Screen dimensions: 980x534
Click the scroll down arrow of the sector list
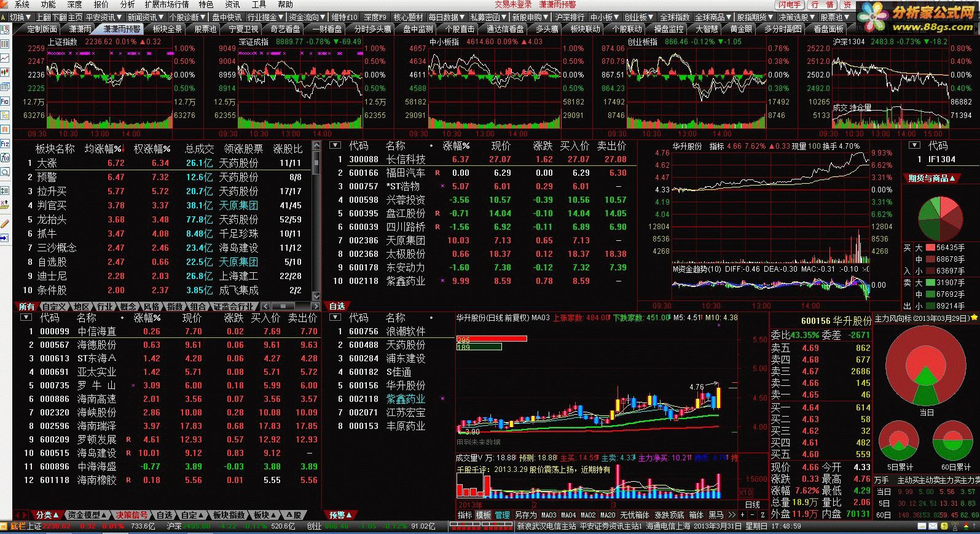[316, 296]
